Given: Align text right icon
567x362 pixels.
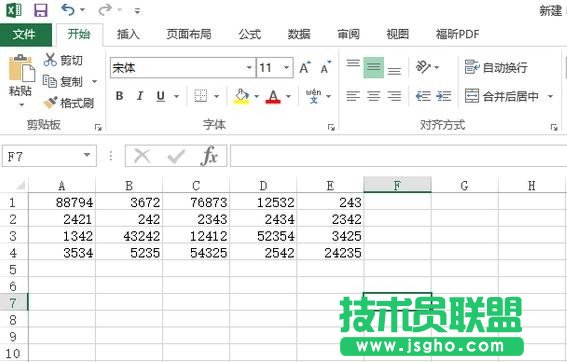Looking at the screenshot, I should [x=394, y=96].
